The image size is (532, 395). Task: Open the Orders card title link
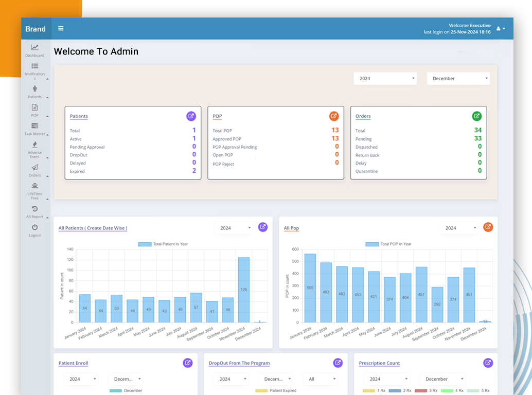(363, 116)
